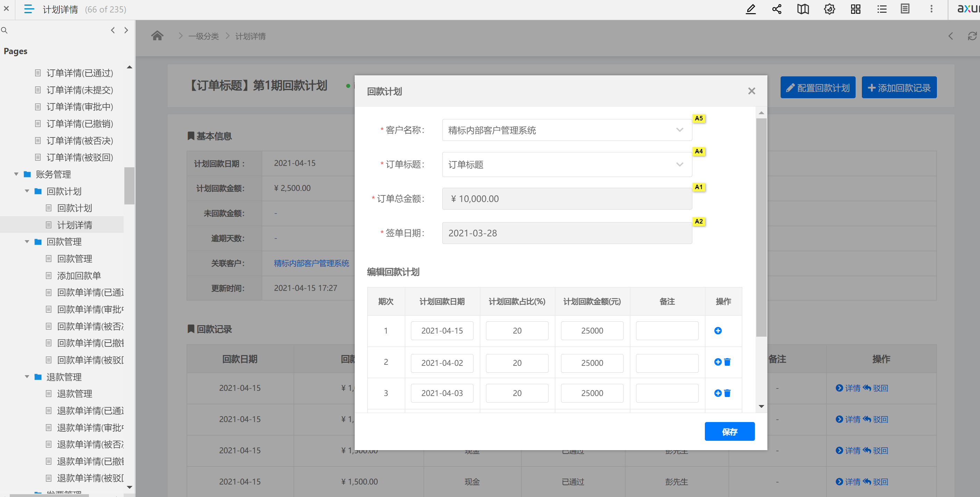Image resolution: width=980 pixels, height=497 pixels.
Task: Open the 精标内部客户管理系统 customer link
Action: 311,263
